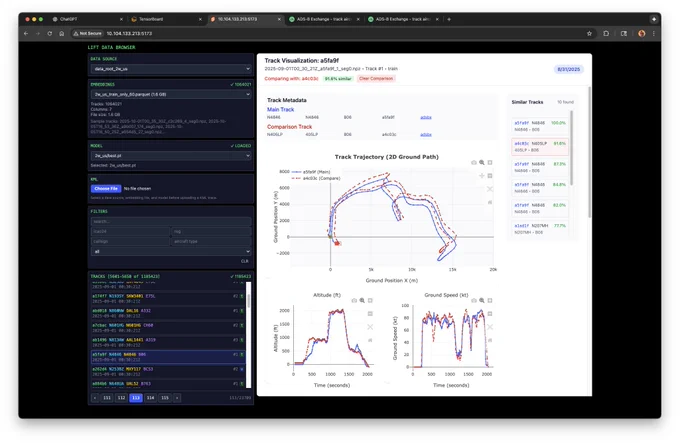Open Chrome three-dot menu

(x=654, y=33)
